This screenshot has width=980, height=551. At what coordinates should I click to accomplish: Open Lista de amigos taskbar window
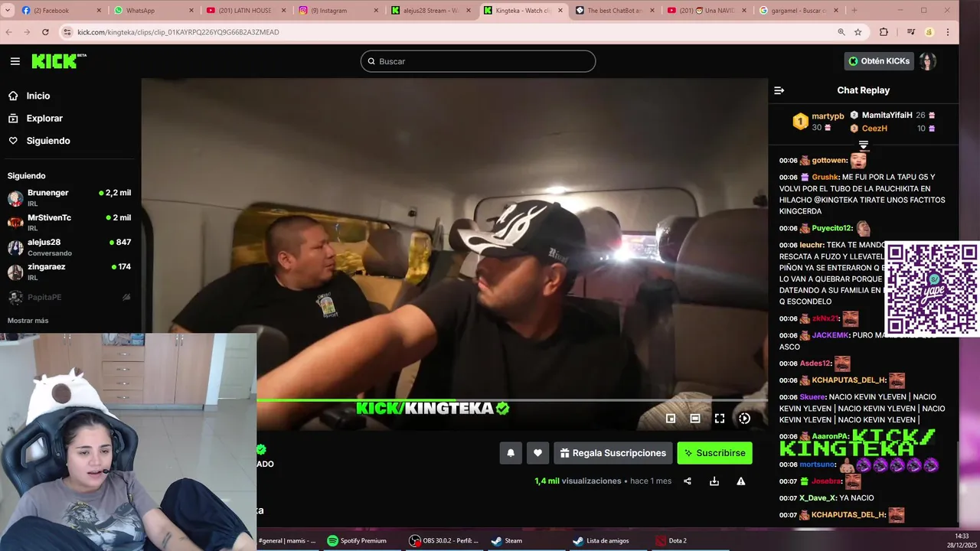click(602, 540)
